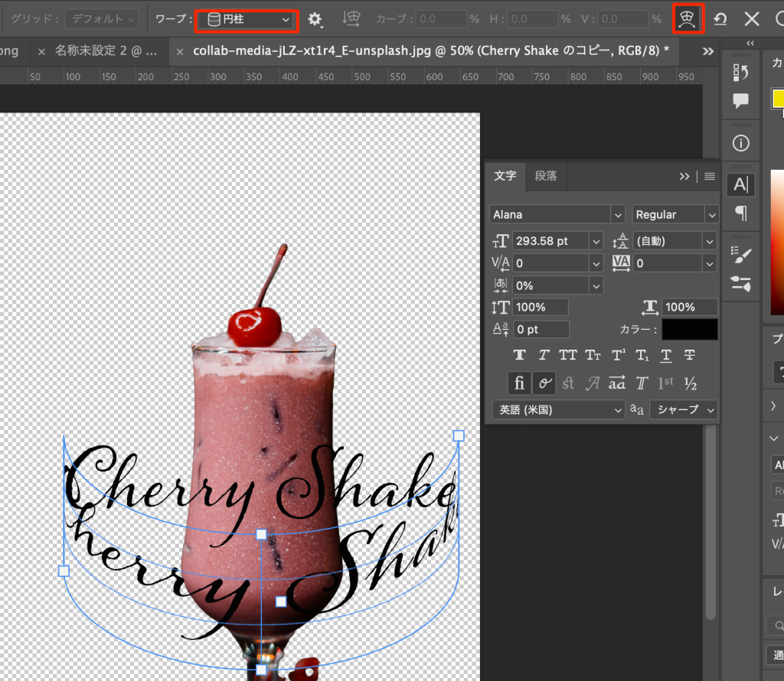This screenshot has width=784, height=681.
Task: Click the reset transform arrow icon
Action: click(x=720, y=19)
